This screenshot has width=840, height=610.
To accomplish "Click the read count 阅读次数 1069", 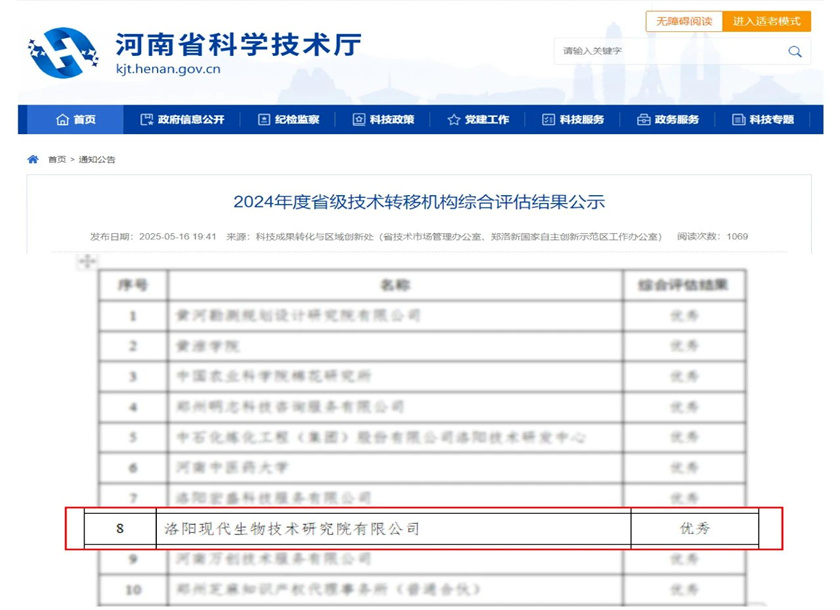I will 712,237.
